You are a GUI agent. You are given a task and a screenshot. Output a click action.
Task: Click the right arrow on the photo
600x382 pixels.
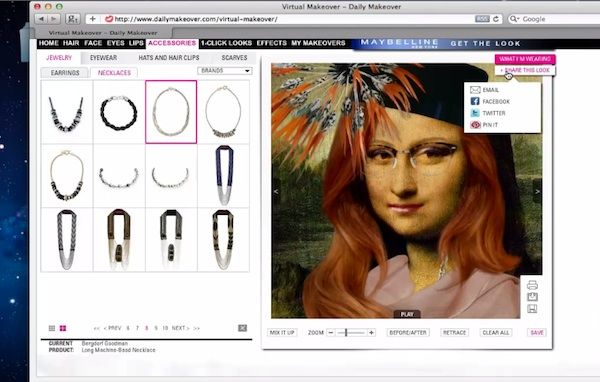click(x=537, y=191)
